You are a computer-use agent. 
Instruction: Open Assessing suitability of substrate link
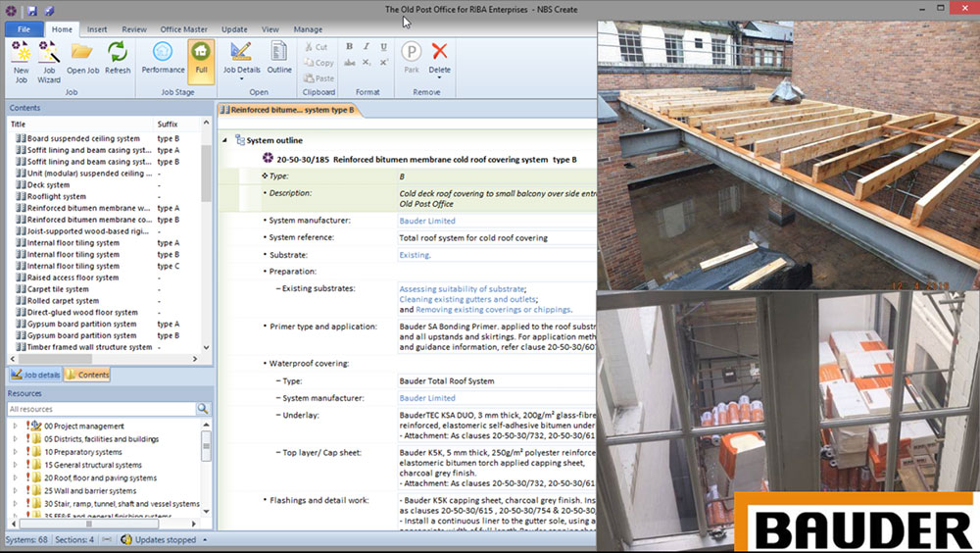462,289
